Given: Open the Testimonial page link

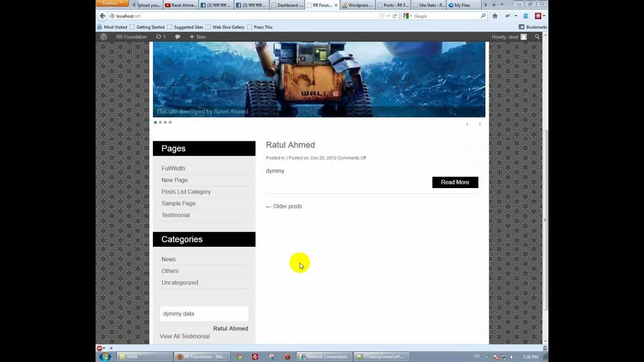Looking at the screenshot, I should 176,215.
